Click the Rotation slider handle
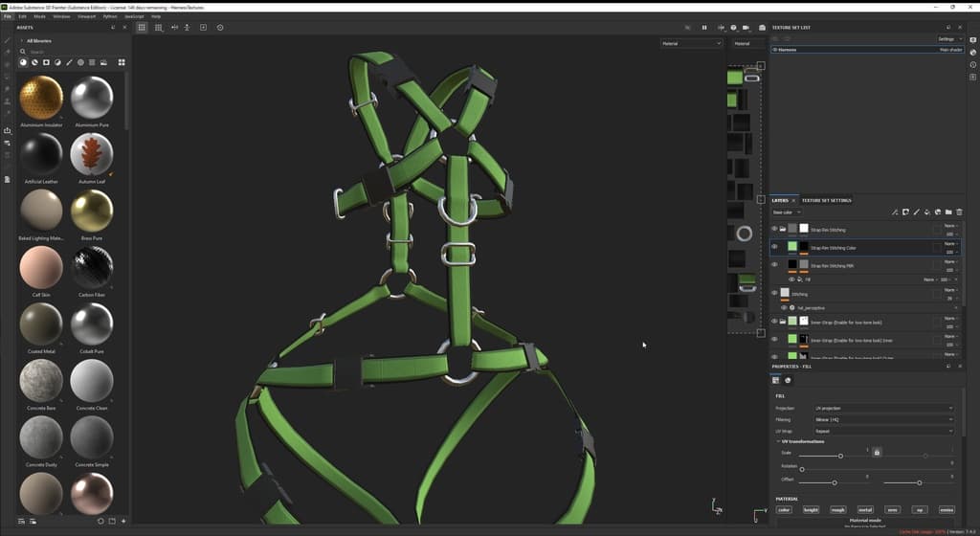The height and width of the screenshot is (536, 980). click(802, 469)
